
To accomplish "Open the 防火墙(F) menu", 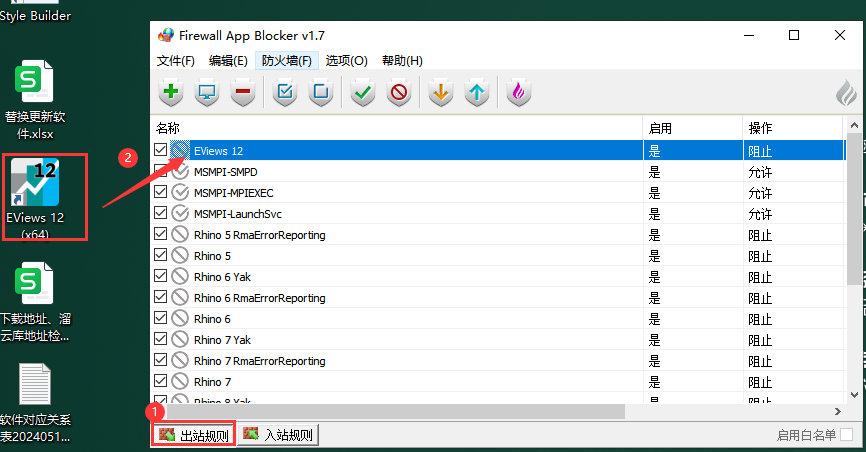I will point(286,61).
